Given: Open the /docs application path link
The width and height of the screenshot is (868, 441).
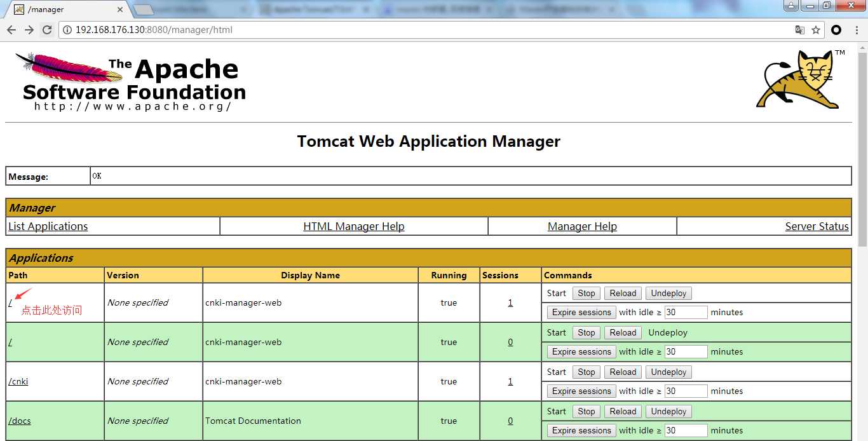Looking at the screenshot, I should (19, 421).
